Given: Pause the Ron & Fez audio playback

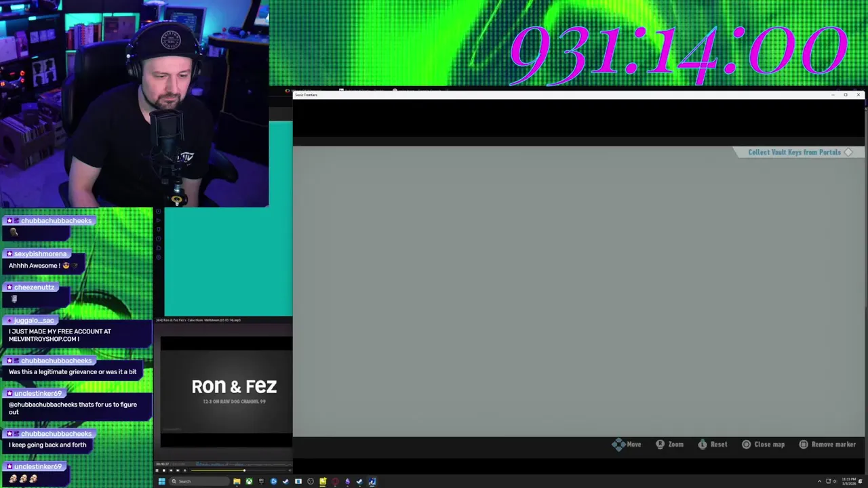Looking at the screenshot, I should [x=157, y=470].
